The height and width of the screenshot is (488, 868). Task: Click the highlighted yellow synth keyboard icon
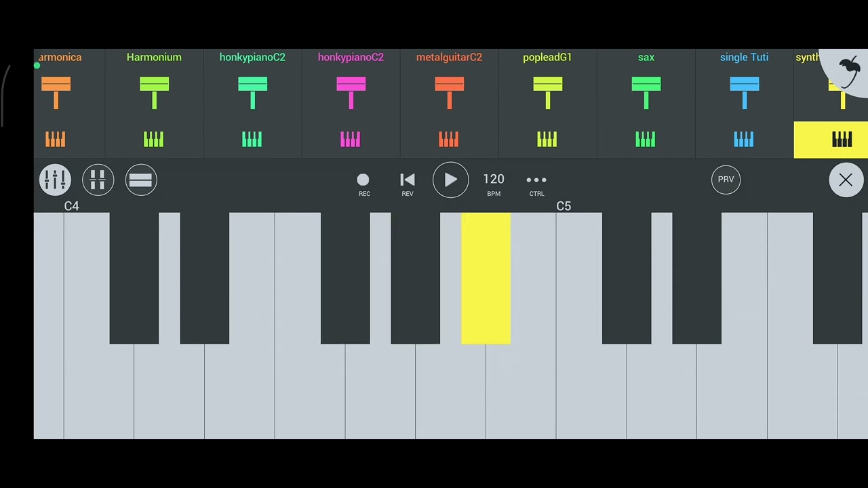841,140
